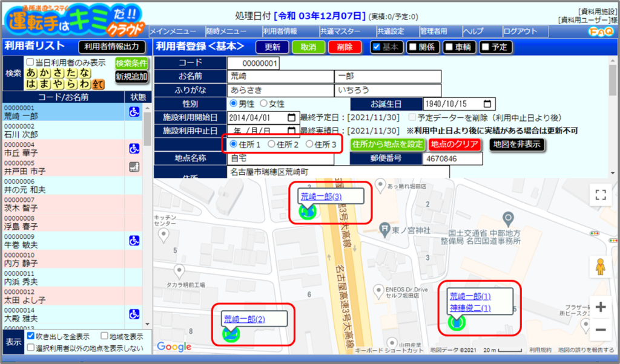Click map pin for 国土交通省 office

[508, 219]
